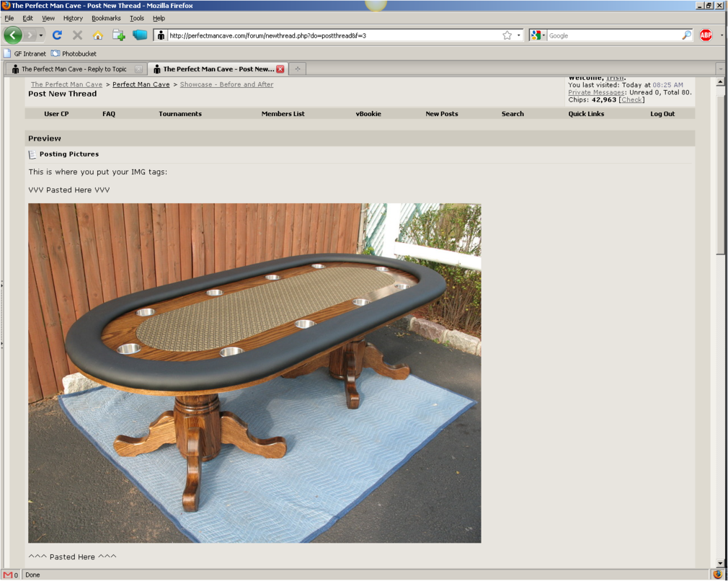Bookmark this page with the star icon
Image resolution: width=728 pixels, height=581 pixels.
coord(507,35)
